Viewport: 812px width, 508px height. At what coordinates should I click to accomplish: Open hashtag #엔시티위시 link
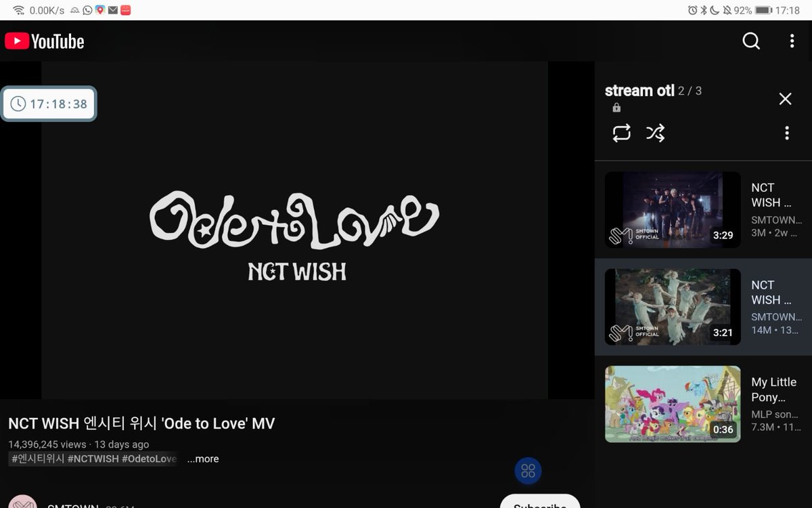tap(38, 459)
